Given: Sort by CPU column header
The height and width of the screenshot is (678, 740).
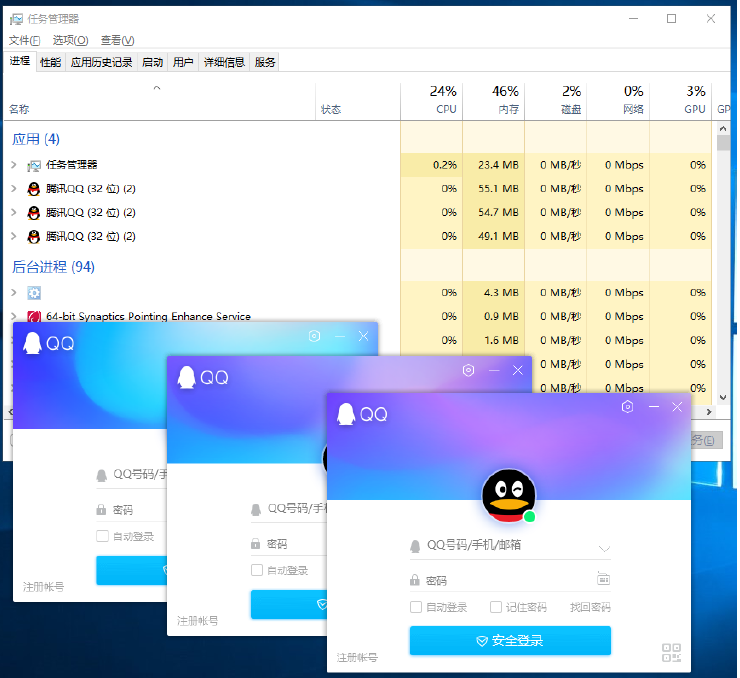Looking at the screenshot, I should point(431,100).
